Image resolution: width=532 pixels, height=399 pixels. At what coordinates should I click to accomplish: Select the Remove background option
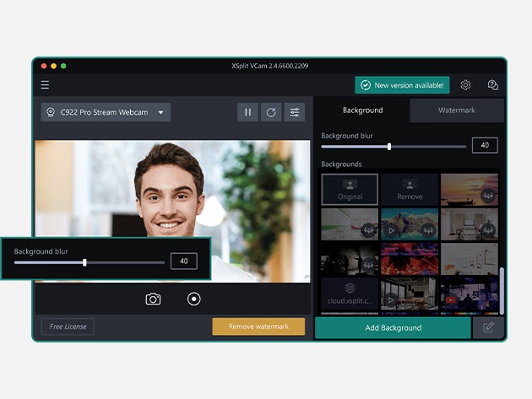pyautogui.click(x=410, y=189)
